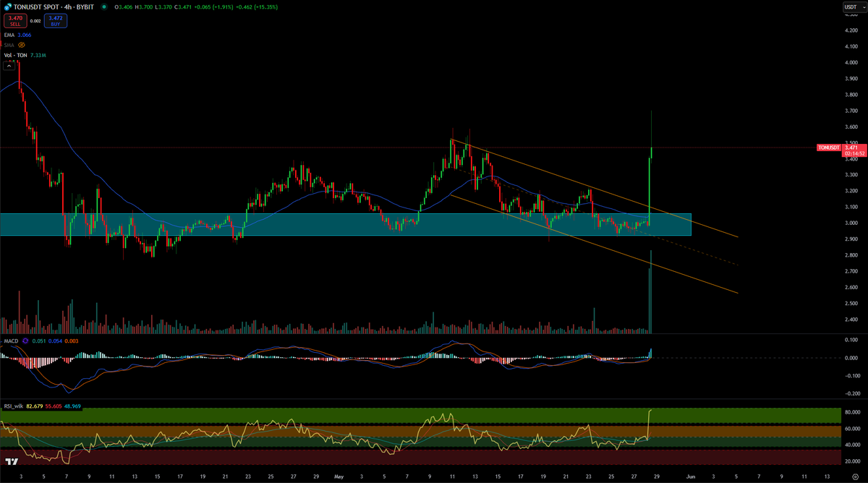Click the red 3.470 SELL button
The height and width of the screenshot is (483, 868).
pyautogui.click(x=15, y=21)
